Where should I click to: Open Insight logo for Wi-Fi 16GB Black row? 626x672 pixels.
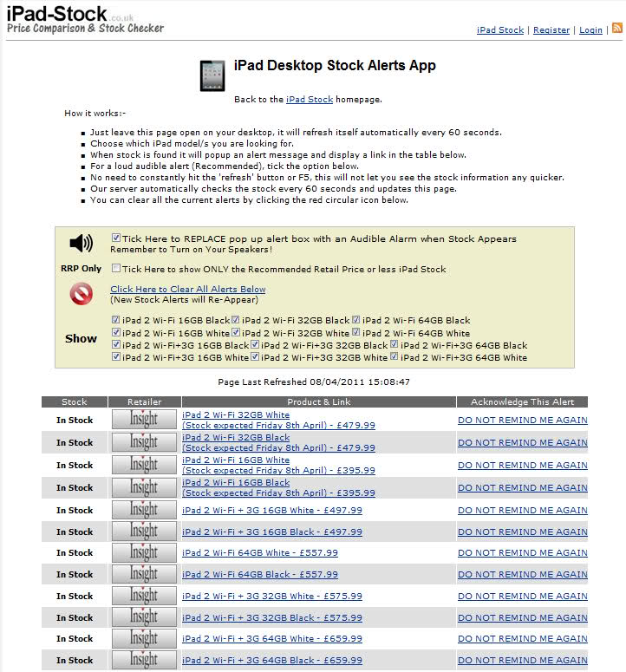[144, 487]
